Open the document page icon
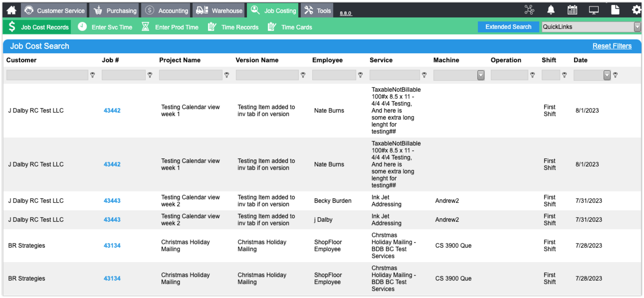Viewport: 644px width, 298px height. click(x=615, y=10)
